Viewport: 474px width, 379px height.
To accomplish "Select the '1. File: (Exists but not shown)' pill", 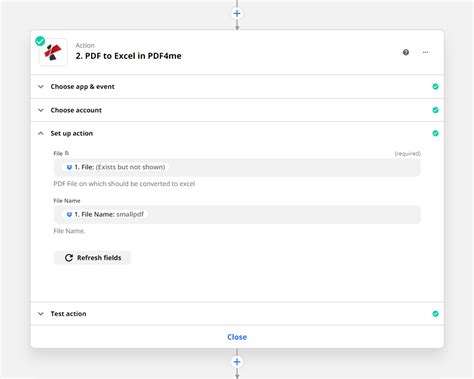I will (x=115, y=167).
